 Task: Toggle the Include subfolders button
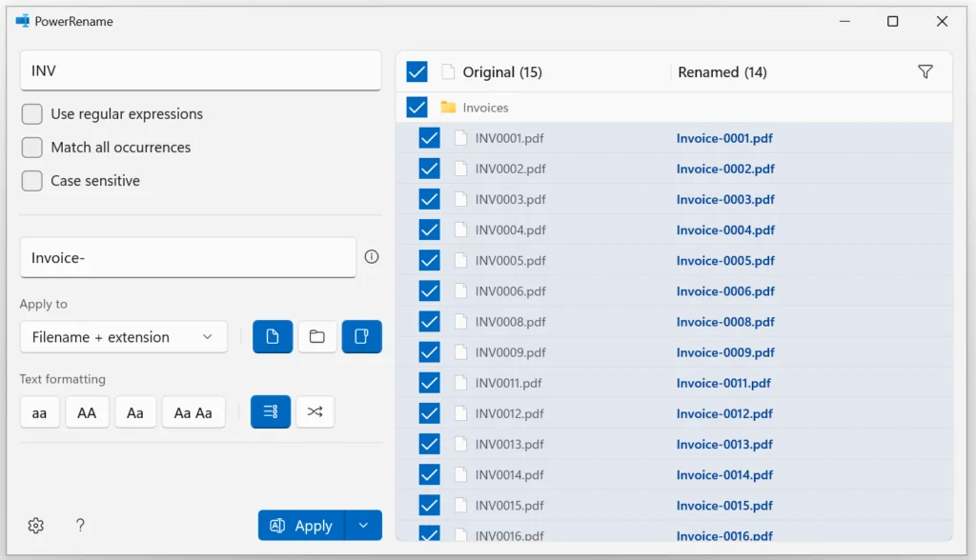[361, 336]
